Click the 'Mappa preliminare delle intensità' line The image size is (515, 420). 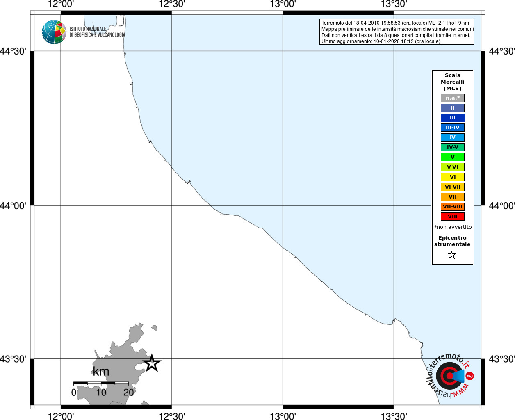pyautogui.click(x=398, y=29)
